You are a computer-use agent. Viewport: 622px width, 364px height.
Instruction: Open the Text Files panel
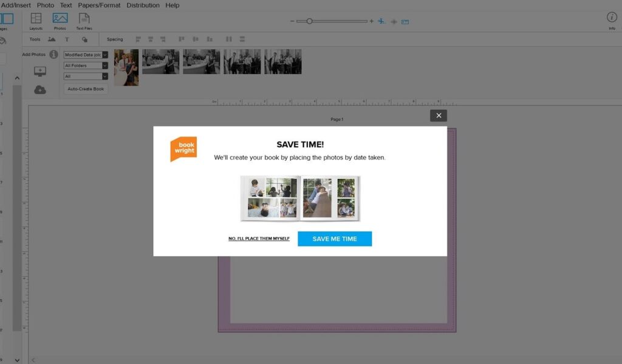[84, 21]
